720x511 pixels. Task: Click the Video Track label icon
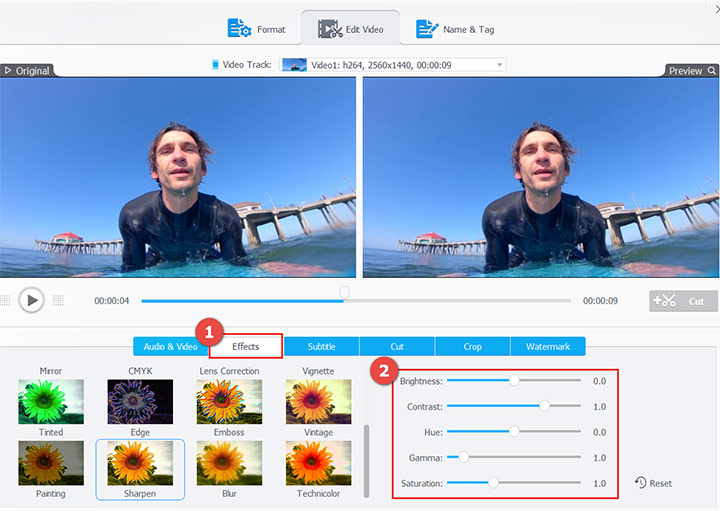[x=215, y=65]
